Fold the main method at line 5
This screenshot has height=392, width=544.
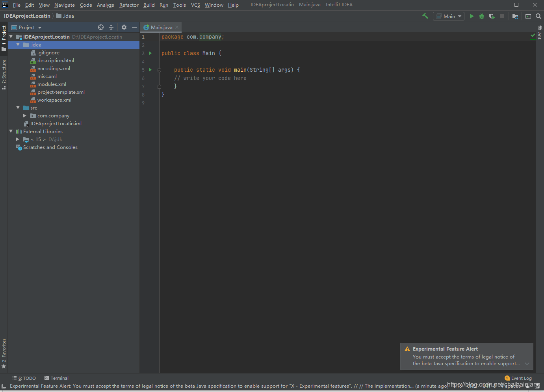pyautogui.click(x=159, y=70)
